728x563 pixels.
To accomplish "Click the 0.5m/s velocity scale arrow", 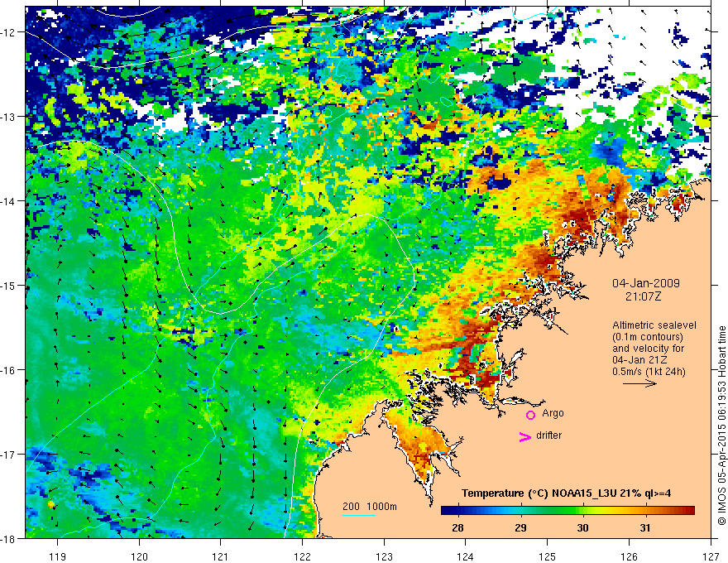I will (639, 383).
